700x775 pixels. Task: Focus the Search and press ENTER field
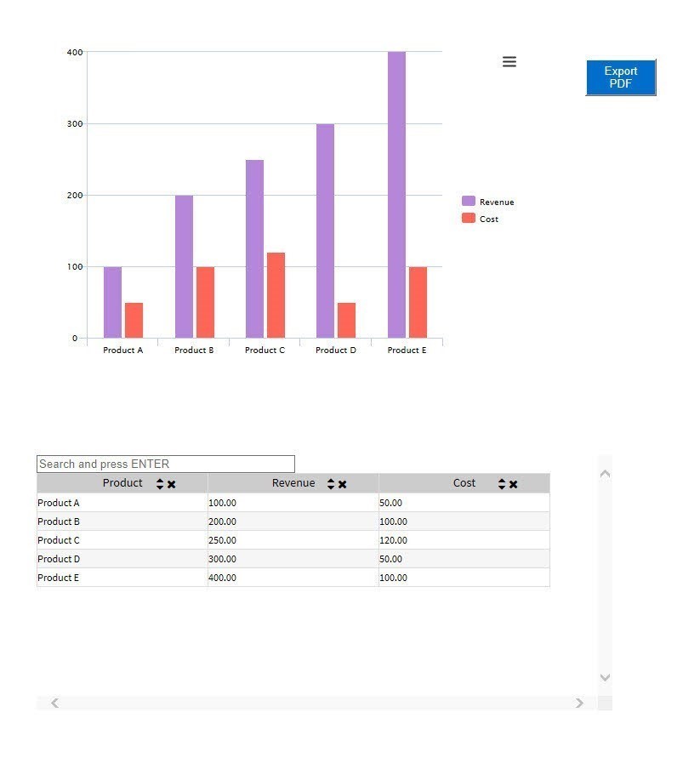click(166, 464)
